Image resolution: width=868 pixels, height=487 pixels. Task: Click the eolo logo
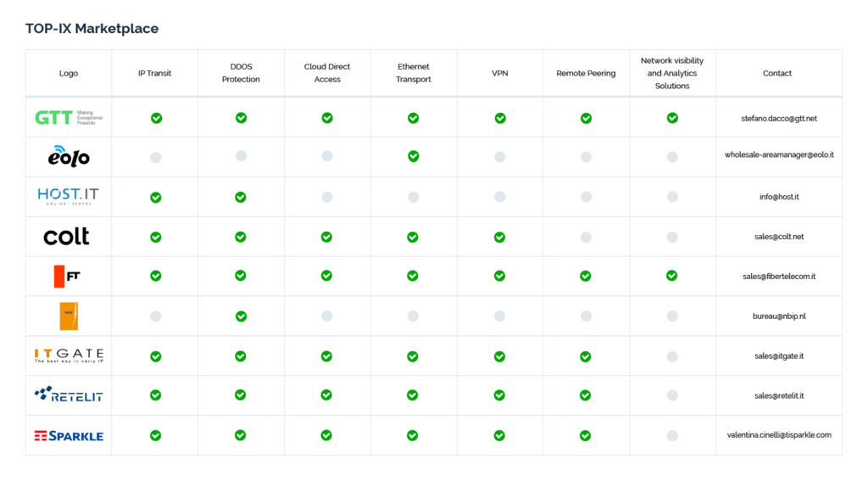point(69,156)
